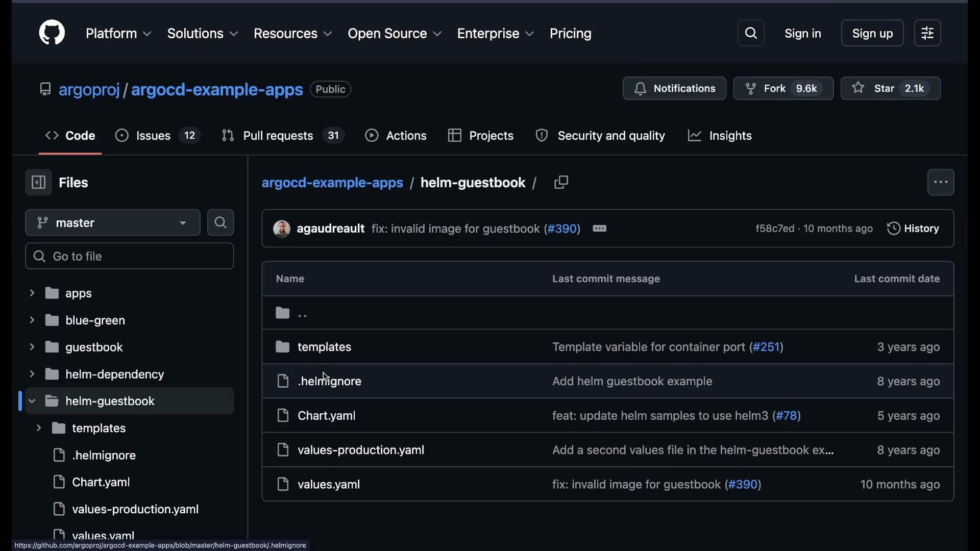The height and width of the screenshot is (551, 980).
Task: Click the Chart.yaml file icon in table
Action: [x=283, y=416]
